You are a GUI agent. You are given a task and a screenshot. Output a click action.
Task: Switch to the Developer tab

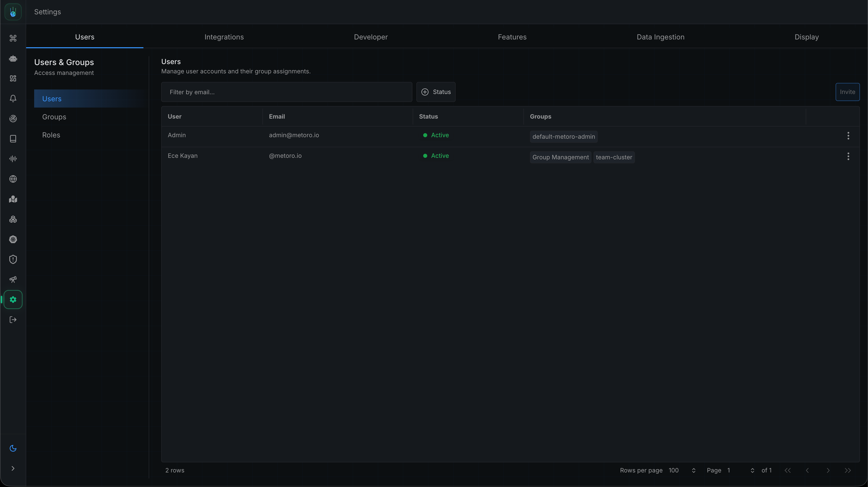tap(371, 37)
